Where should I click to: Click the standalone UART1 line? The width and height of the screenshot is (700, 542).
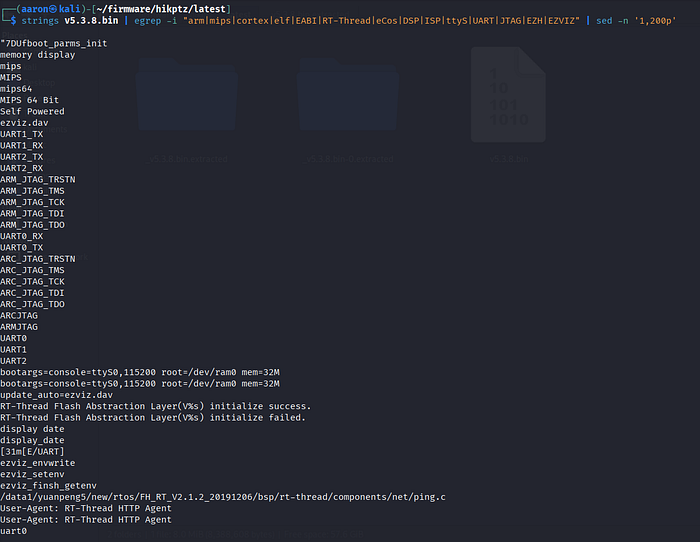[13, 350]
